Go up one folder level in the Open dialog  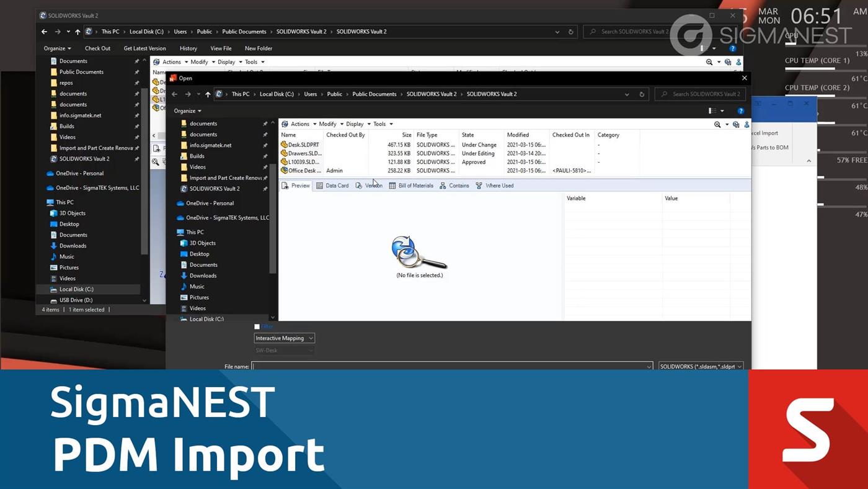click(x=208, y=94)
